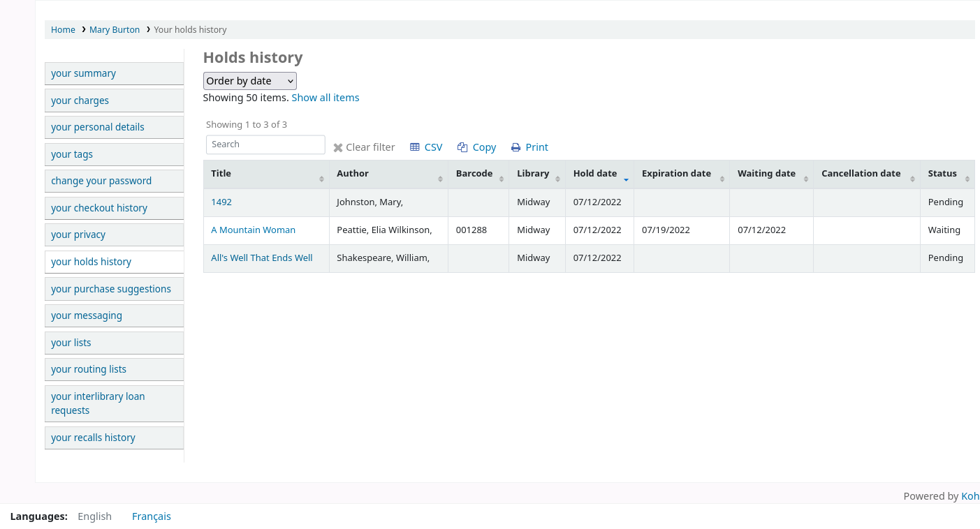The width and height of the screenshot is (980, 529).
Task: Sort by Hold date column arrow
Action: coord(626,179)
